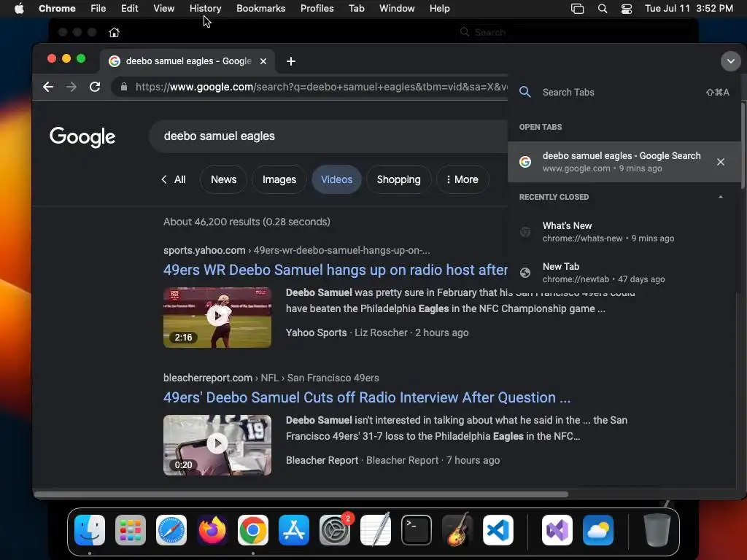Collapse the Recently Closed section
The height and width of the screenshot is (560, 747).
pyautogui.click(x=720, y=197)
